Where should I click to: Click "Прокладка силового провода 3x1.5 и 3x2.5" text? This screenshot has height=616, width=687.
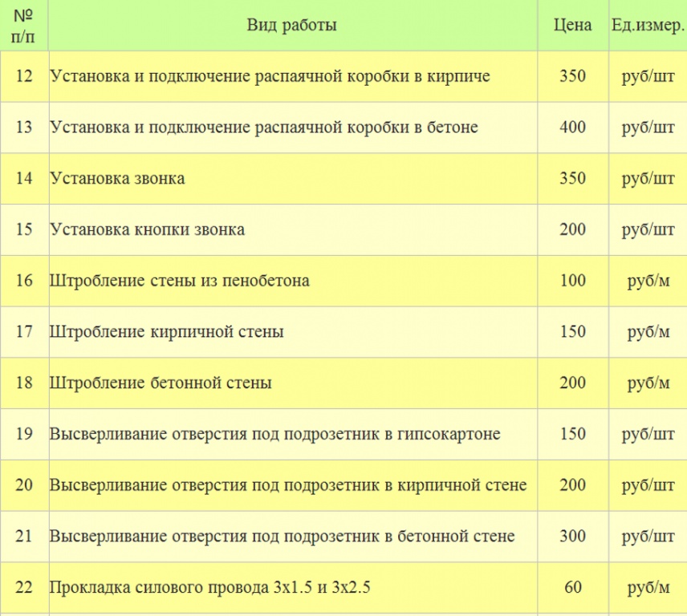coord(209,588)
